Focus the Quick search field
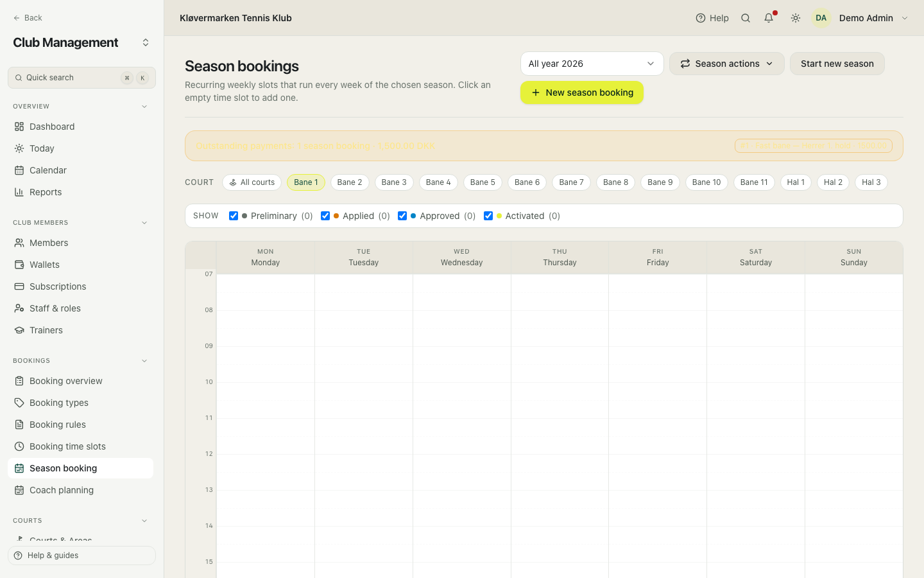Image resolution: width=924 pixels, height=578 pixels. pos(81,78)
